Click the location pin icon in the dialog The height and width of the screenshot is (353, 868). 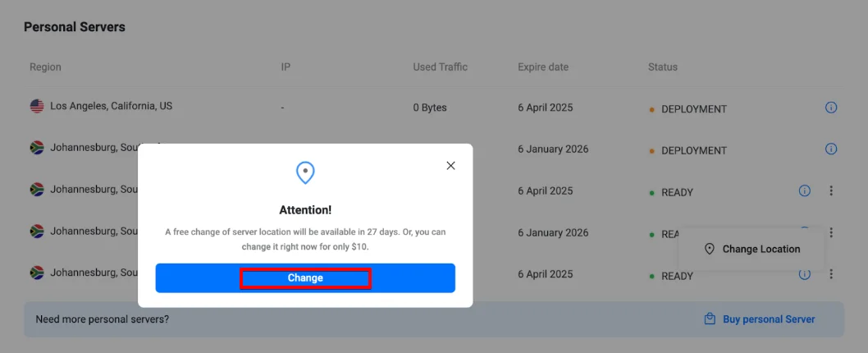[305, 172]
